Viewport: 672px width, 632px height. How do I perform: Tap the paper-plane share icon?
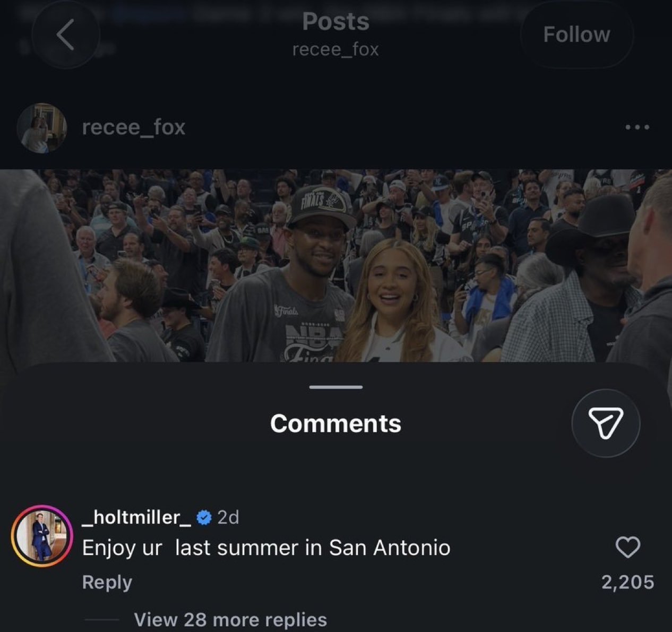pyautogui.click(x=606, y=423)
